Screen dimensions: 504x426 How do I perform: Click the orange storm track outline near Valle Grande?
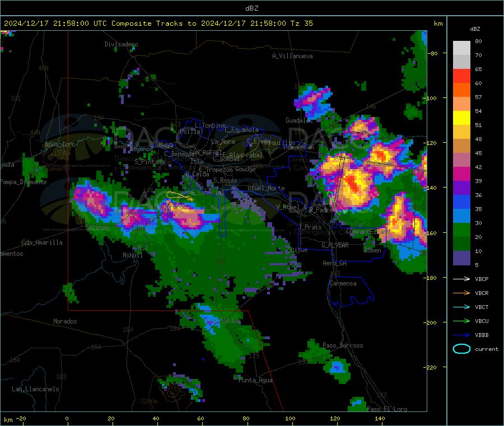click(180, 196)
